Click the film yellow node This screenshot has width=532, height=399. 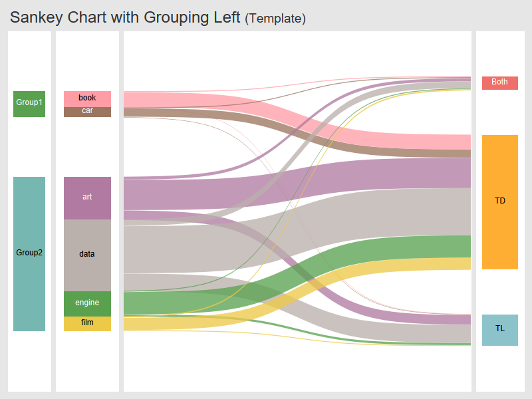[87, 322]
